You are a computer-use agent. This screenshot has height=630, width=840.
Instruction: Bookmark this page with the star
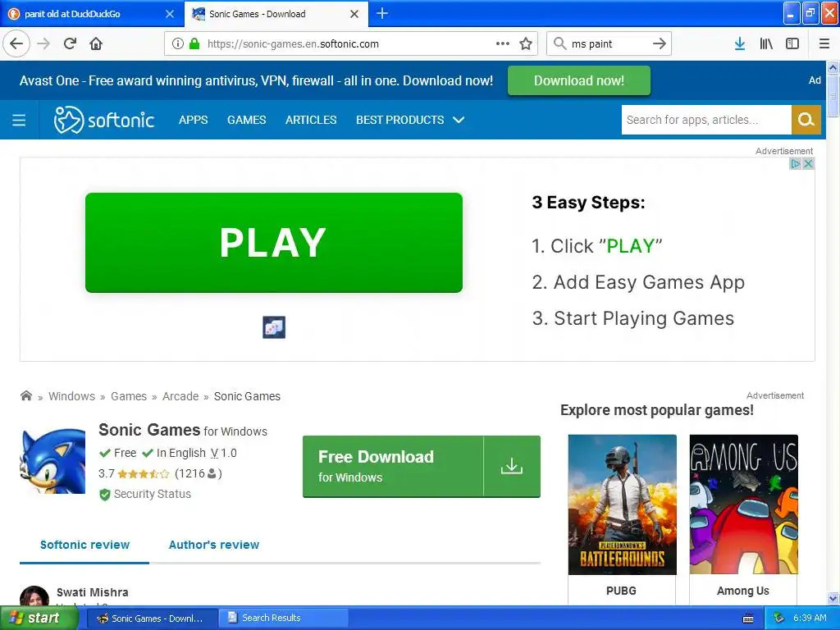coord(526,43)
